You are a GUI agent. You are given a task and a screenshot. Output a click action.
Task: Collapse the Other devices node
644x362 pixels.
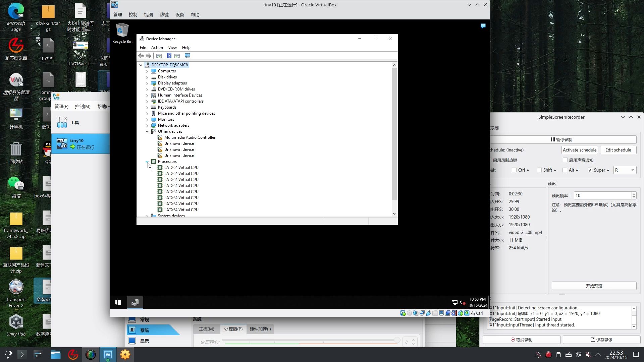pos(147,131)
